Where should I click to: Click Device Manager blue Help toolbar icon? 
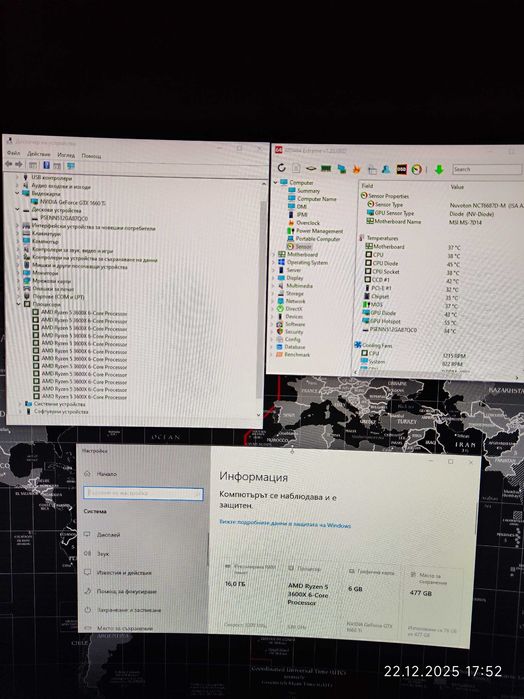pos(46,165)
